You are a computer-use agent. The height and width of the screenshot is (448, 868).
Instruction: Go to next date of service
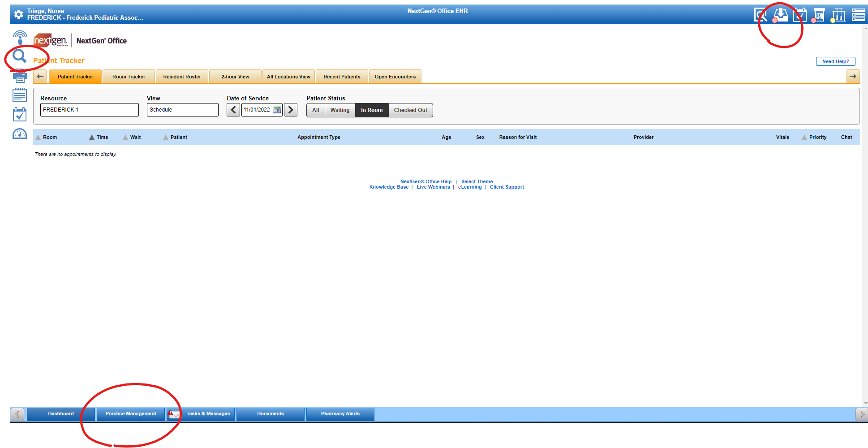coord(291,110)
